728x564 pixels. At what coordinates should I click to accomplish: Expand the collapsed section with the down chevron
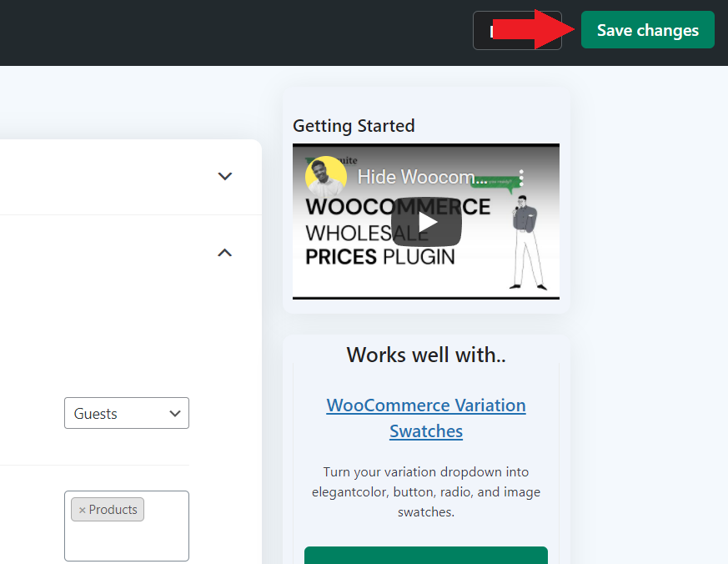224,176
